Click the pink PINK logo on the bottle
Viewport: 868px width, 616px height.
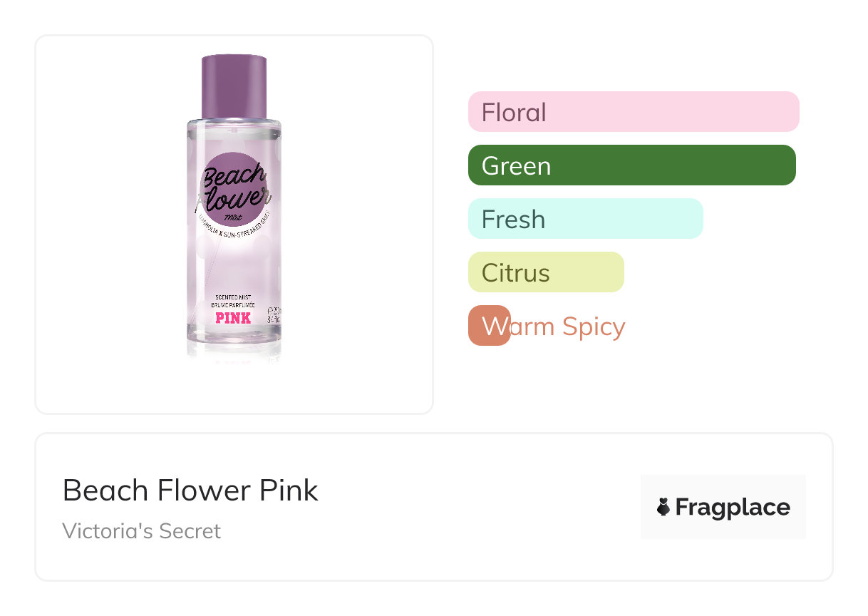pyautogui.click(x=233, y=317)
